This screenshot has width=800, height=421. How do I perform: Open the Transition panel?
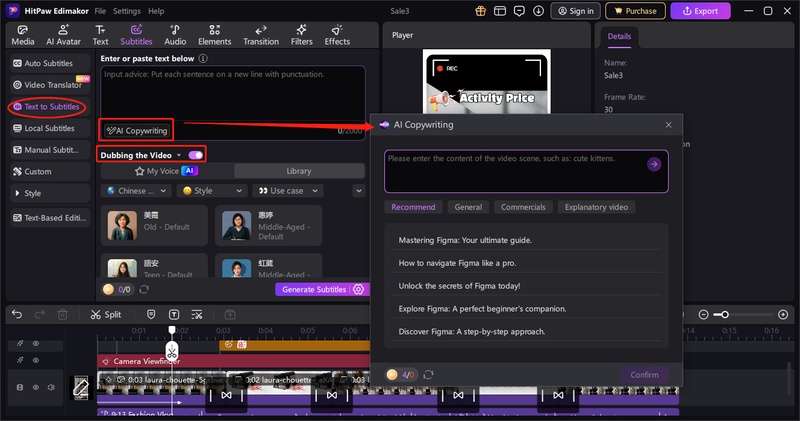pos(261,35)
